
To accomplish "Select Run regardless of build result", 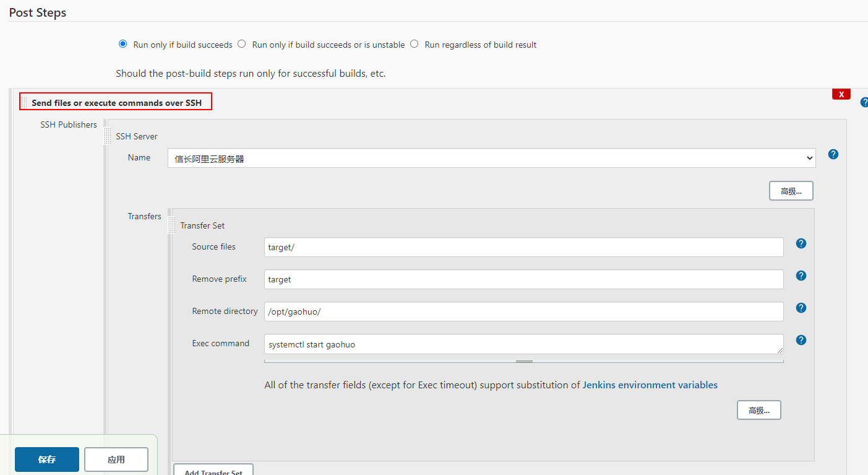I will click(414, 44).
